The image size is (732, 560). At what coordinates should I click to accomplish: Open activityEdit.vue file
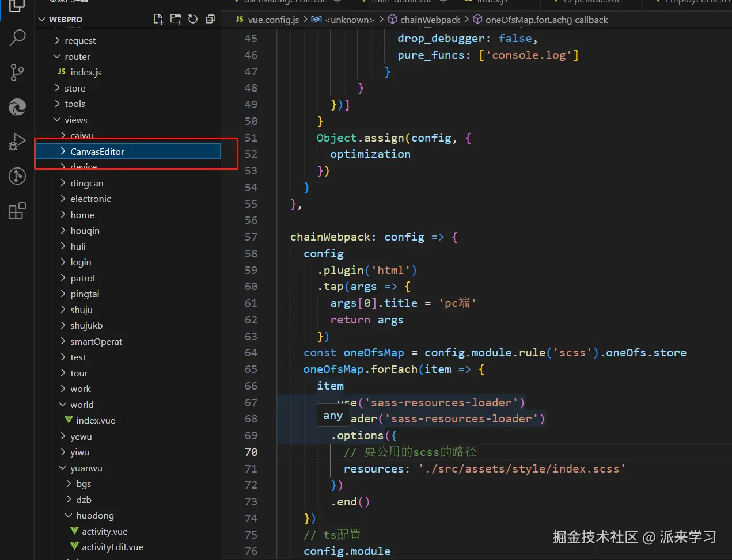112,547
